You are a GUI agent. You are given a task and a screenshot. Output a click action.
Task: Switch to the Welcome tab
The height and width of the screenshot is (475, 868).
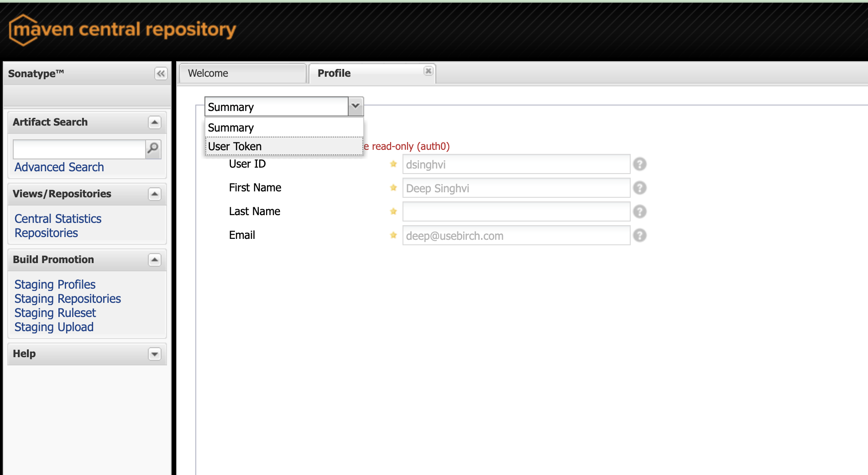242,73
